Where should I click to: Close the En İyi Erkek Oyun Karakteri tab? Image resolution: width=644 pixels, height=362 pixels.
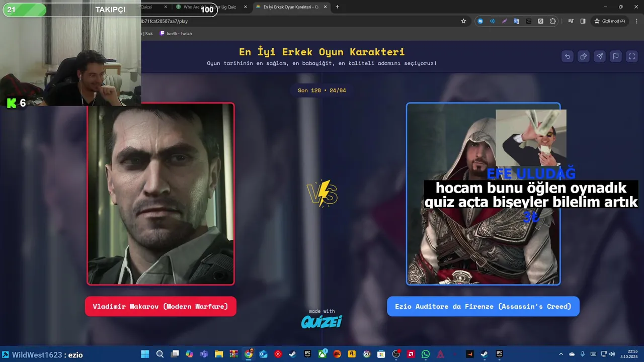click(325, 7)
